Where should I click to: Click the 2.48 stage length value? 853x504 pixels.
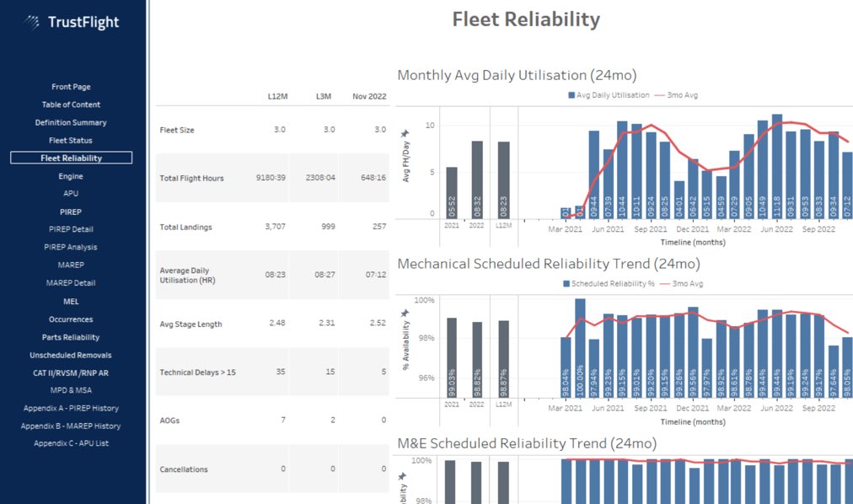tap(277, 323)
